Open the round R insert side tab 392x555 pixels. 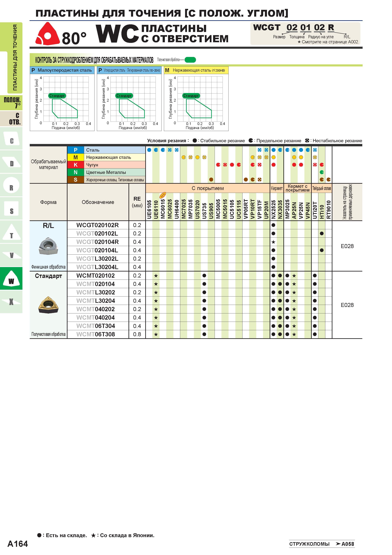[x=11, y=185]
